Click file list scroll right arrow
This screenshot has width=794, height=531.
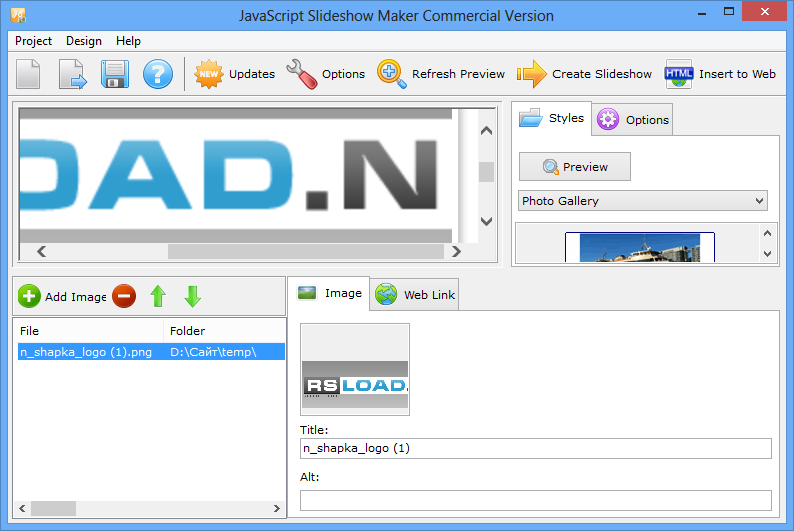click(276, 508)
